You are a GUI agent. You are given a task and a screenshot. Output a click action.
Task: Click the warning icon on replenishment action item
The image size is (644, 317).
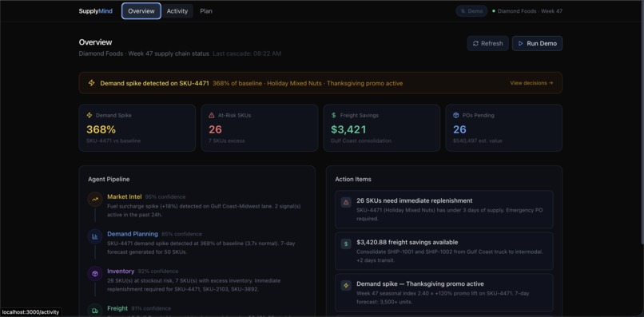346,202
